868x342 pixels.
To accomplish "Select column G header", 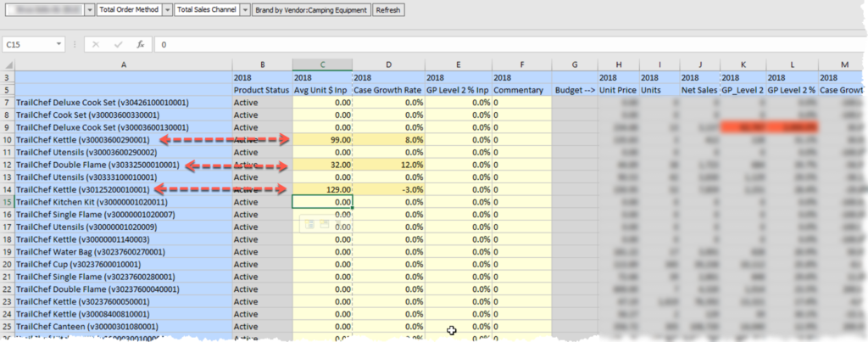I will (x=575, y=64).
